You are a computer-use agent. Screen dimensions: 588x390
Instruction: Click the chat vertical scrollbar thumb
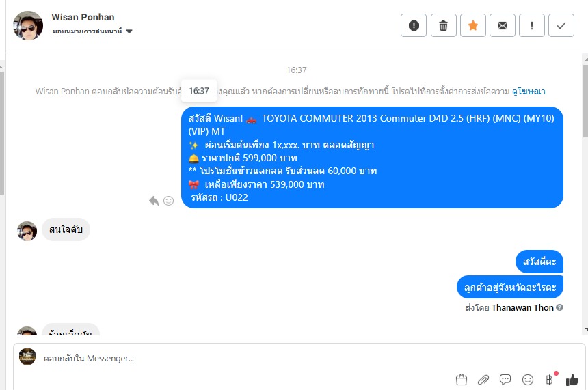point(585,100)
